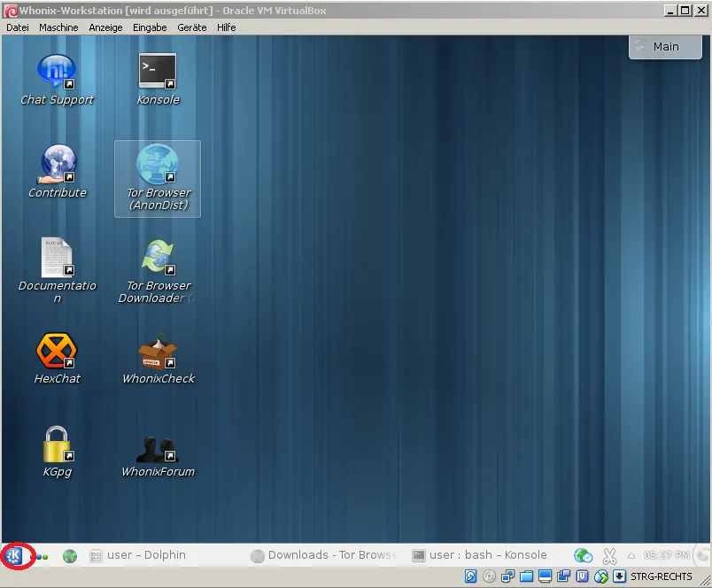This screenshot has height=588, width=712.
Task: Click the globe launcher icon in the panel
Action: [x=69, y=556]
